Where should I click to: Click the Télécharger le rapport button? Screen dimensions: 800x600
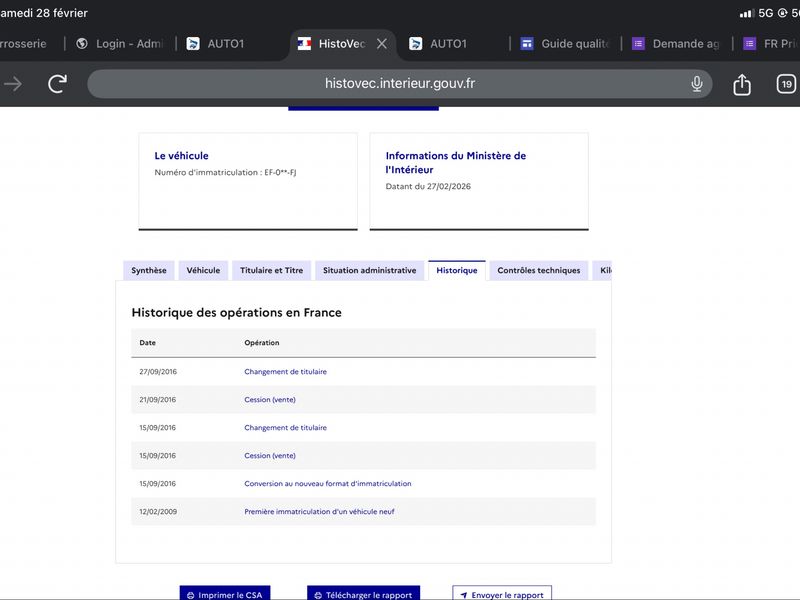tap(363, 594)
